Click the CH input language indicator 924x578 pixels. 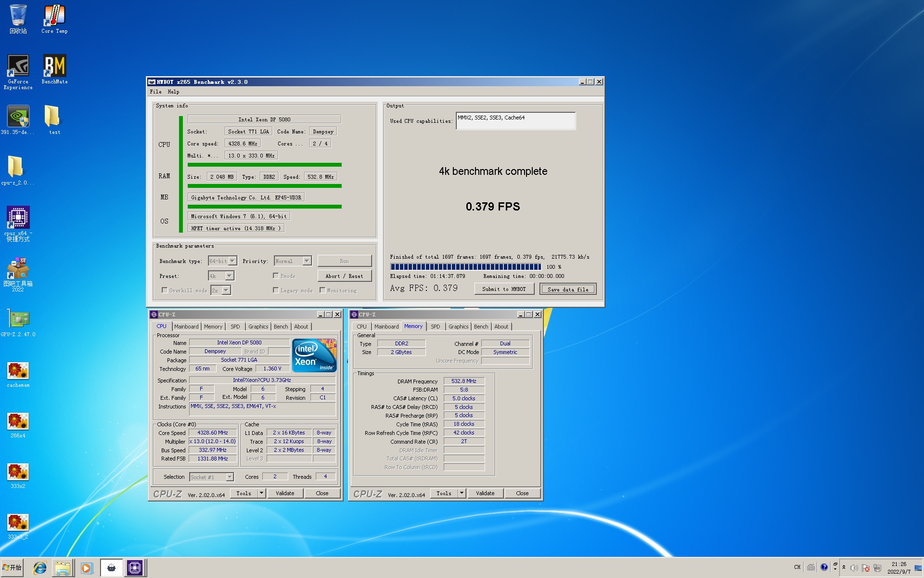click(797, 567)
